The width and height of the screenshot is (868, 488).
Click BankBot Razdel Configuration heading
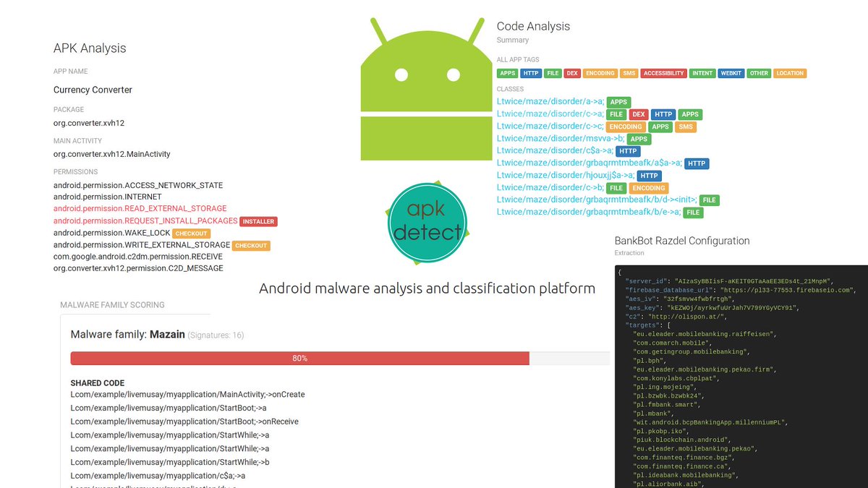(682, 241)
